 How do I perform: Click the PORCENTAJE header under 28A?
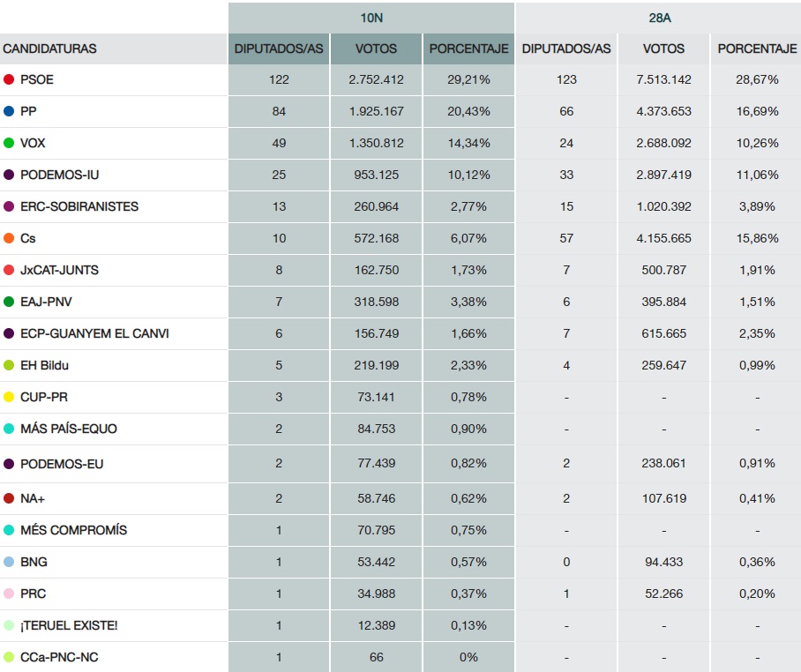pyautogui.click(x=757, y=49)
